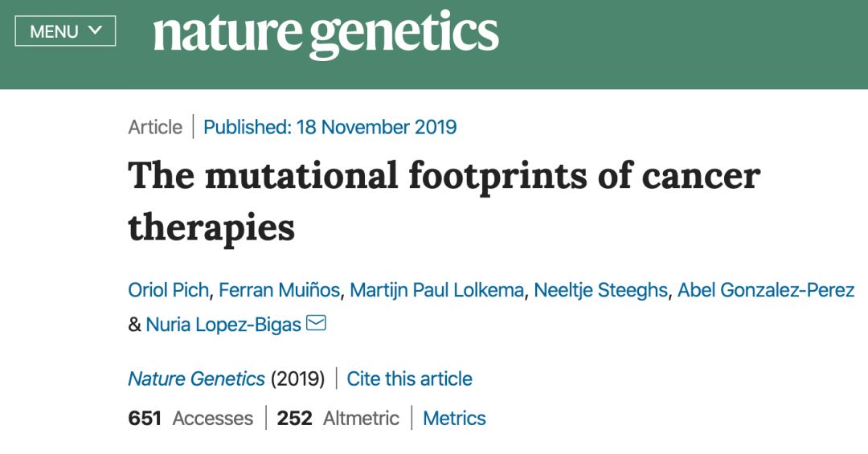View author Martijn Paul Lolkema

point(436,290)
